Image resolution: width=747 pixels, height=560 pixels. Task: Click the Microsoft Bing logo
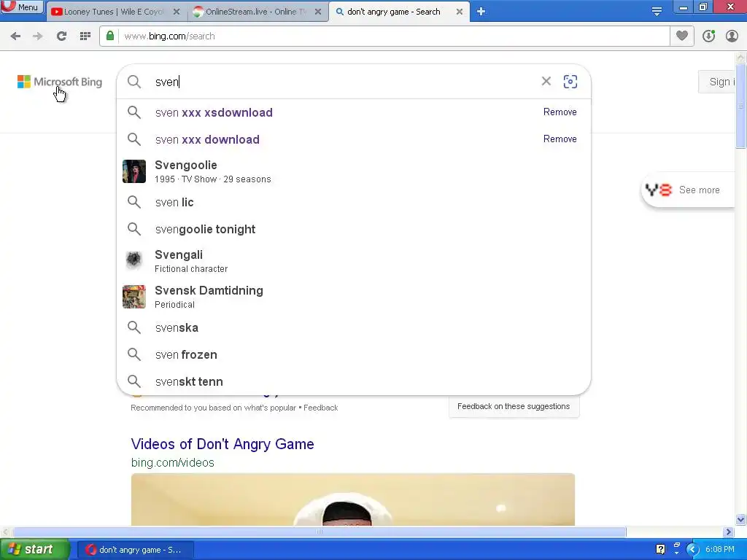[x=60, y=82]
